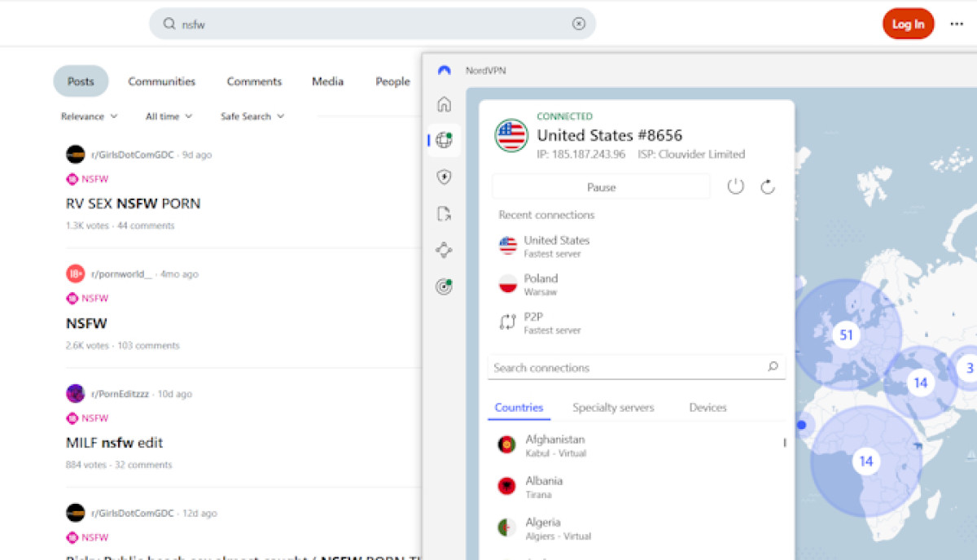Click the magnifier icon in Search connections
The image size is (977, 560).
click(773, 367)
